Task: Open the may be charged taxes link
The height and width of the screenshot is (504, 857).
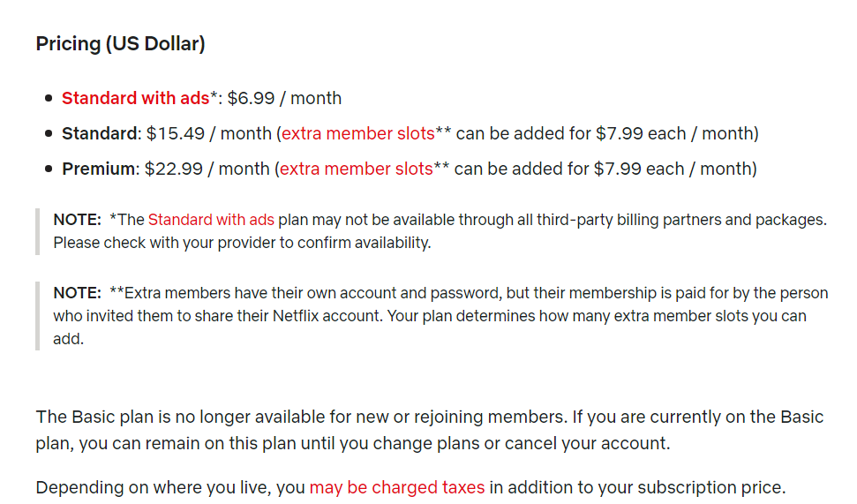Action: (x=397, y=487)
